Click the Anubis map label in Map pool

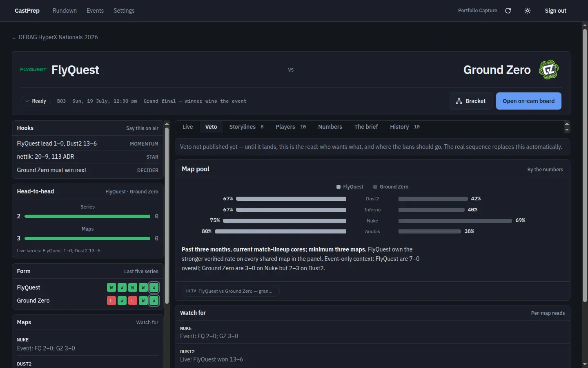372,231
